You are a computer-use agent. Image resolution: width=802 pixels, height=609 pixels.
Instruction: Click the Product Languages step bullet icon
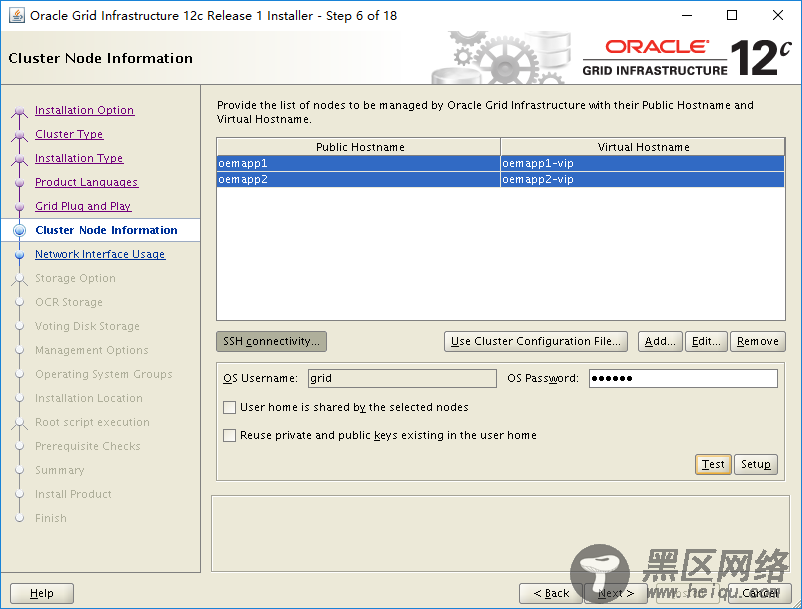coord(19,183)
